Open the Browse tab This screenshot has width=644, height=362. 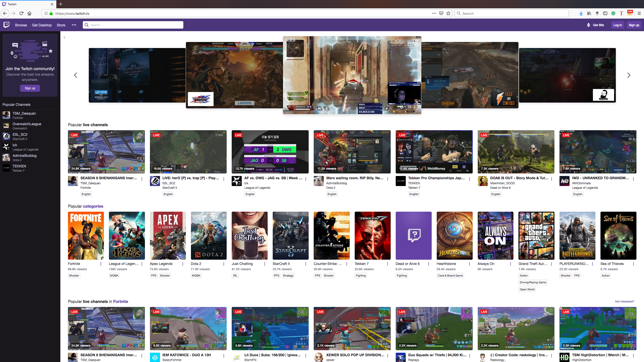tap(21, 25)
